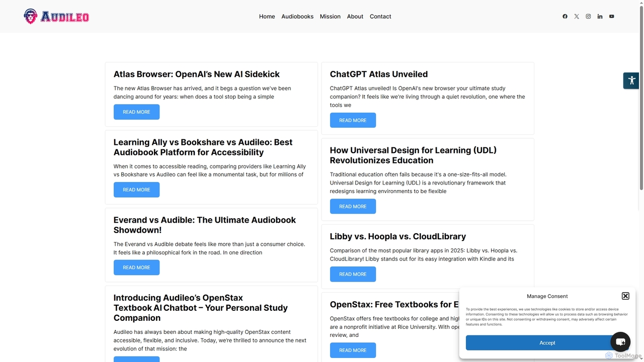Open the Instagram social icon
This screenshot has height=362, width=644.
pos(588,17)
